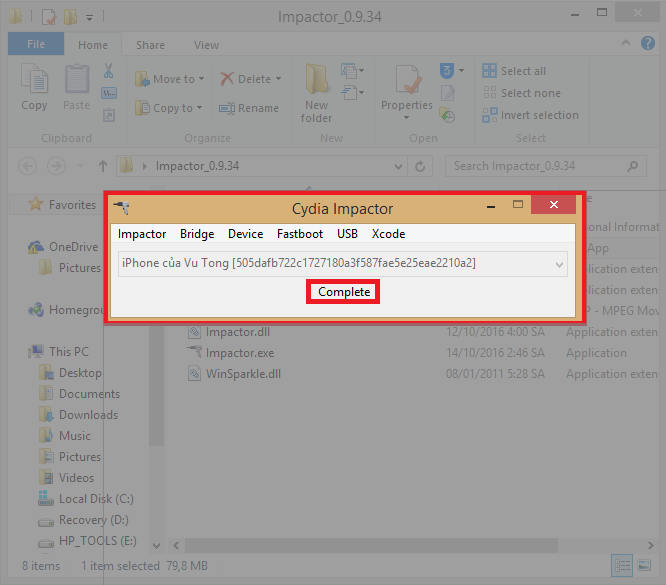
Task: Open the File tab in Explorer
Action: point(36,44)
